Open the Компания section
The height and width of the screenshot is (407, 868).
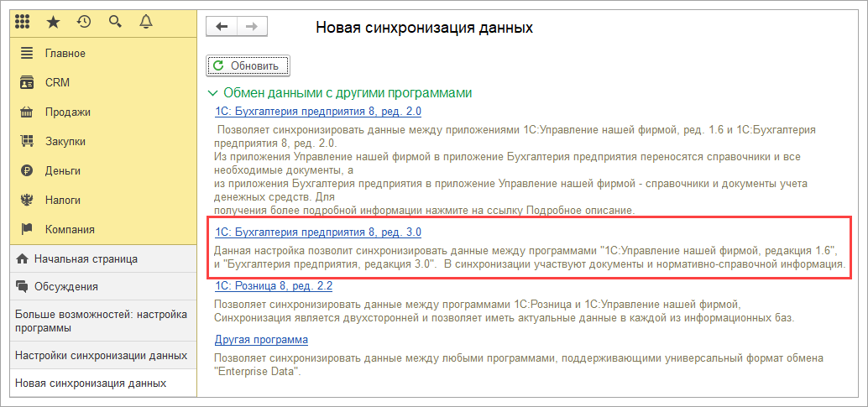click(103, 229)
